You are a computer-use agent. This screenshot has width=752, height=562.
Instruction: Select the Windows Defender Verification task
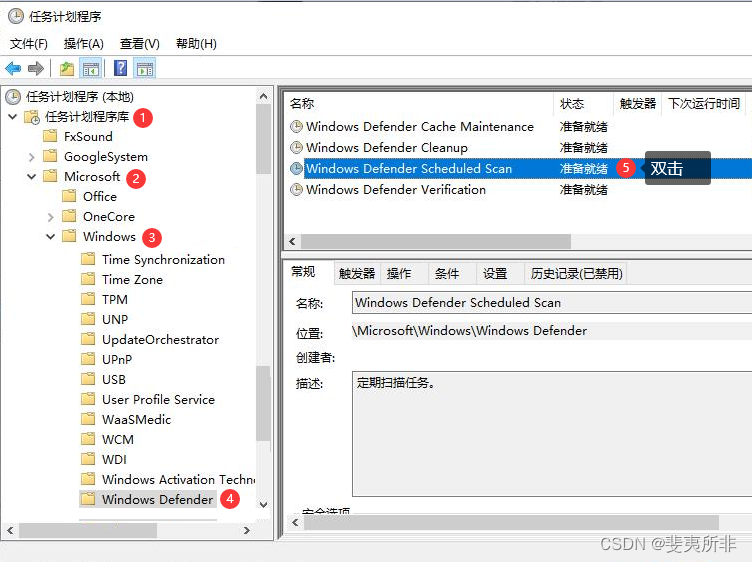point(396,189)
